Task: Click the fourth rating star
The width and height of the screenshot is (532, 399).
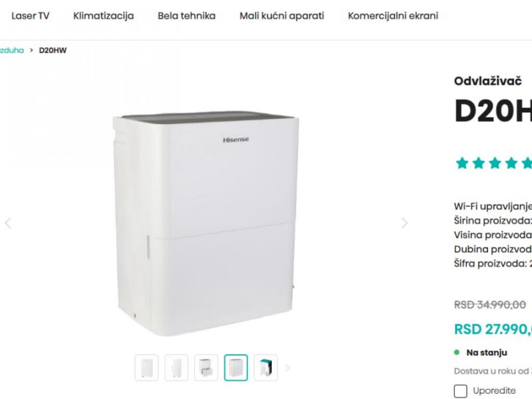Action: [511, 163]
